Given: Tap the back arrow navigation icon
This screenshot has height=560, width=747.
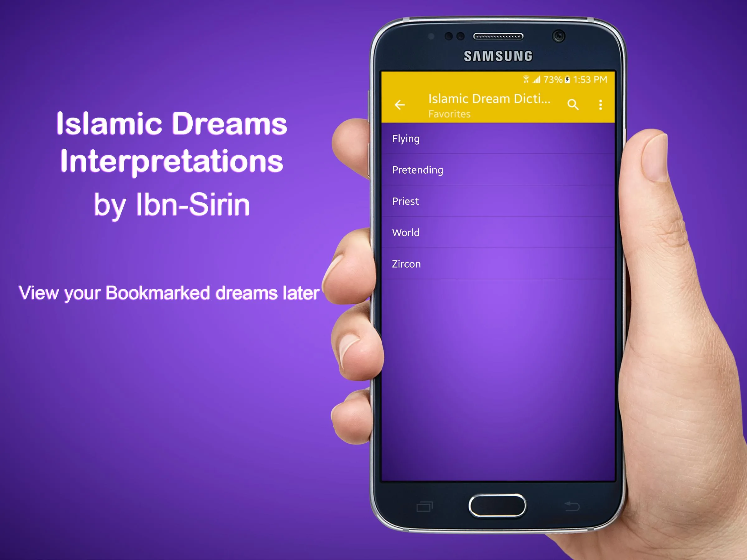Looking at the screenshot, I should coord(399,105).
